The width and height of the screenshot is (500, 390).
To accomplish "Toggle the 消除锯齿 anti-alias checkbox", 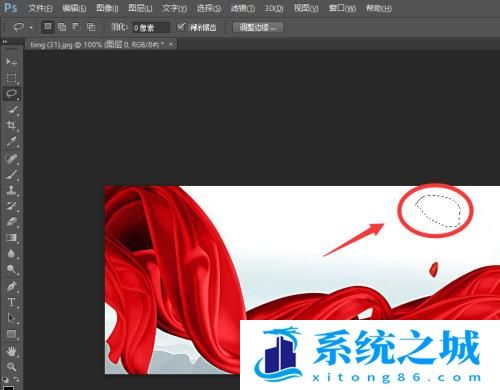I will pyautogui.click(x=181, y=27).
